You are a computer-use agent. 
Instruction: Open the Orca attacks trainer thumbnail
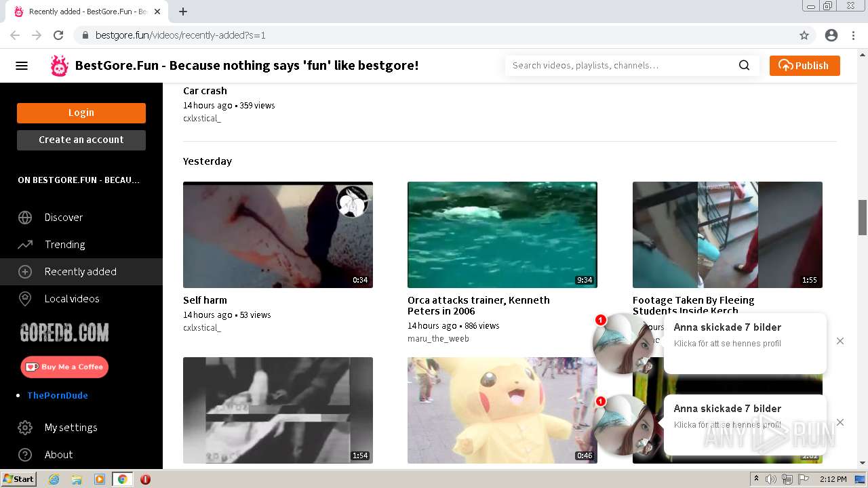502,235
